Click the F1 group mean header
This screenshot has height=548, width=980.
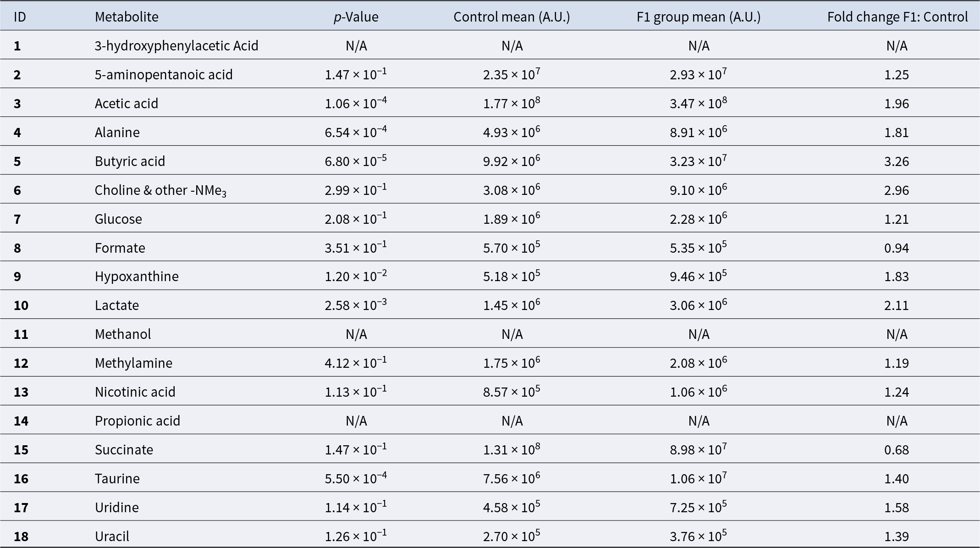pyautogui.click(x=698, y=17)
